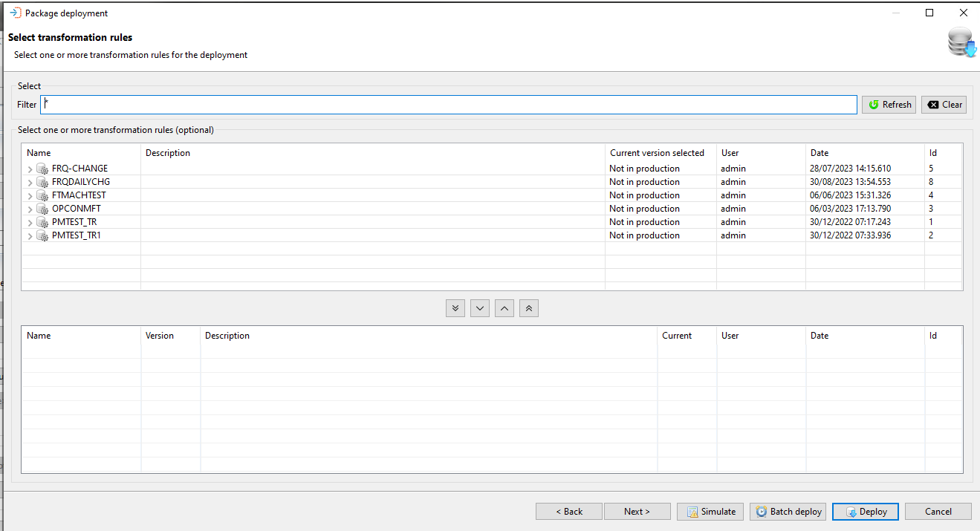Viewport: 980px width, 531px height.
Task: Click the gear icon beside FRQDAILYCHG
Action: coord(42,182)
